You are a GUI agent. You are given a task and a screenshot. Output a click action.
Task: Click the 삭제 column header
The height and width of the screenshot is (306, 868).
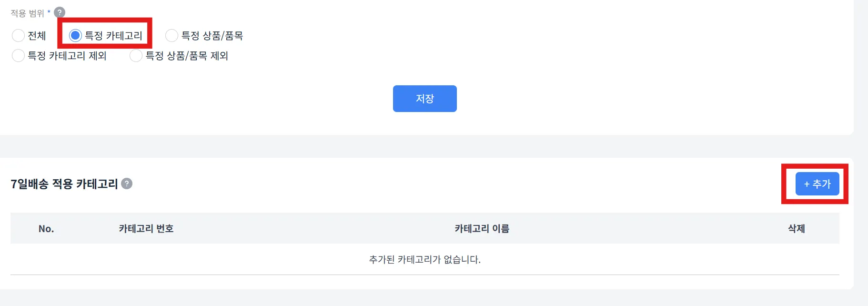796,229
